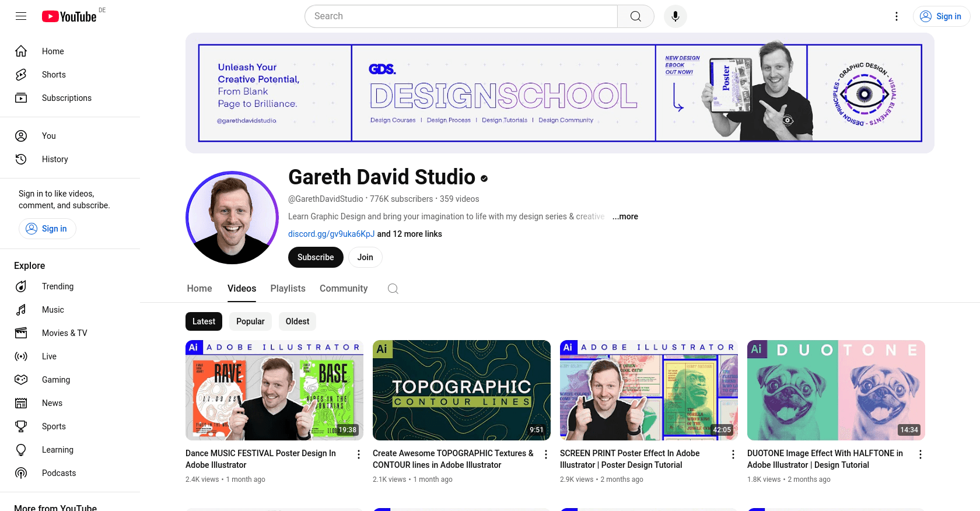Search within channel using magnifier icon

click(393, 289)
